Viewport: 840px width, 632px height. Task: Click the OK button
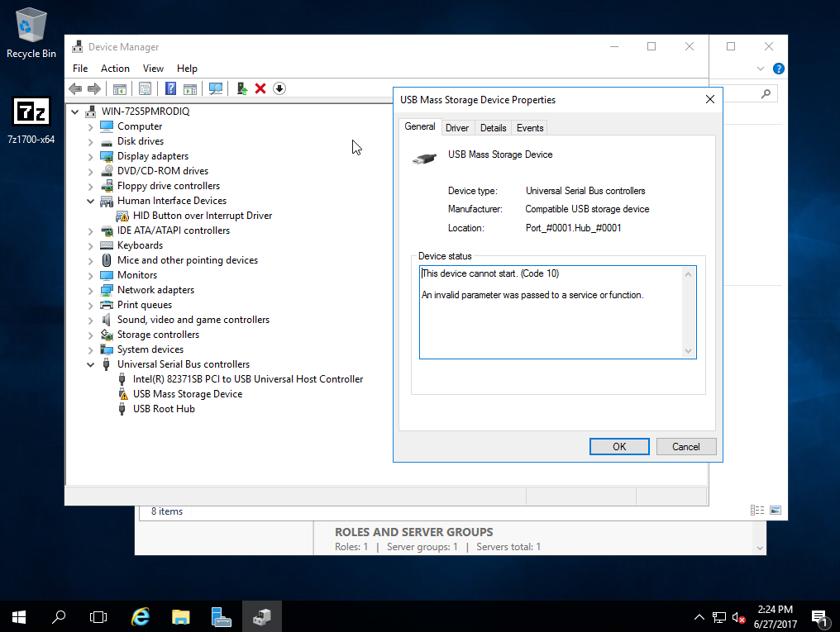[x=619, y=447]
